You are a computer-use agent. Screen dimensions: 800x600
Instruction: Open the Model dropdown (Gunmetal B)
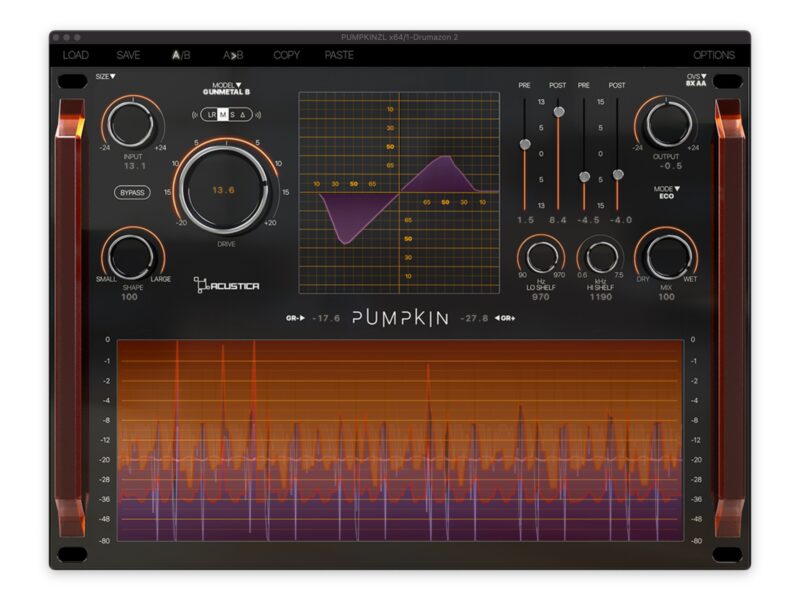[x=226, y=88]
